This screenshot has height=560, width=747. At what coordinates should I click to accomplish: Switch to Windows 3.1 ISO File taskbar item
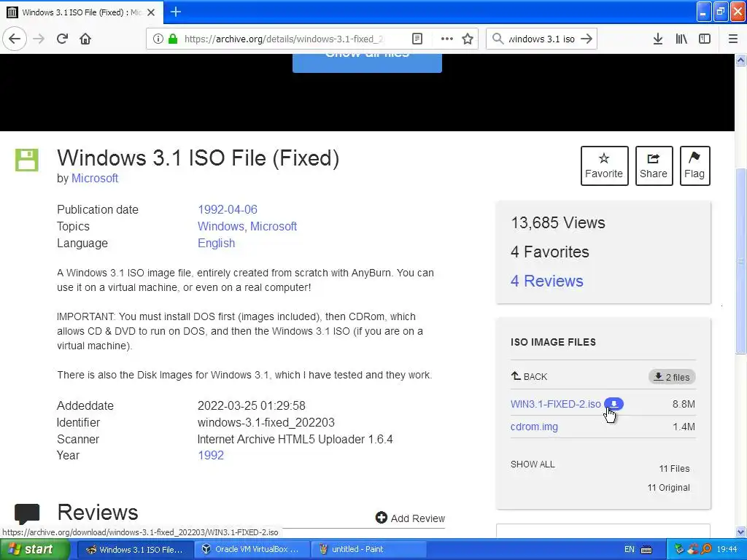coord(135,550)
